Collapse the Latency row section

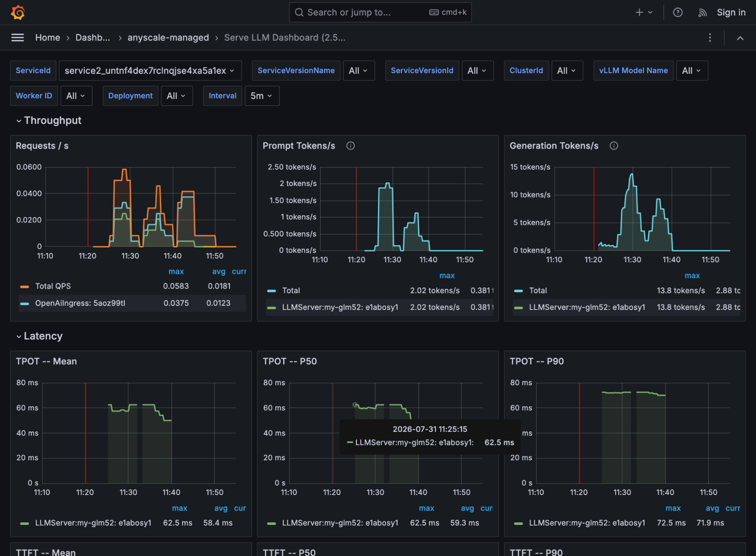pos(39,336)
